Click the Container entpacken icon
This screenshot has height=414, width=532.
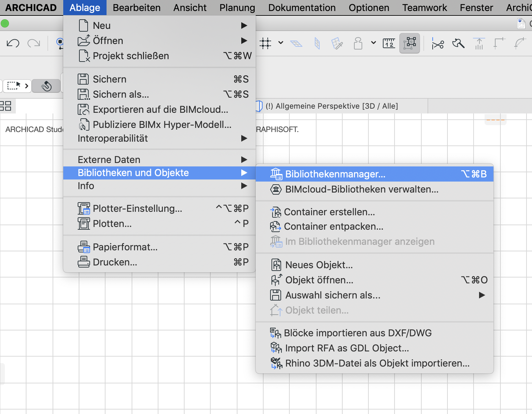click(x=276, y=226)
